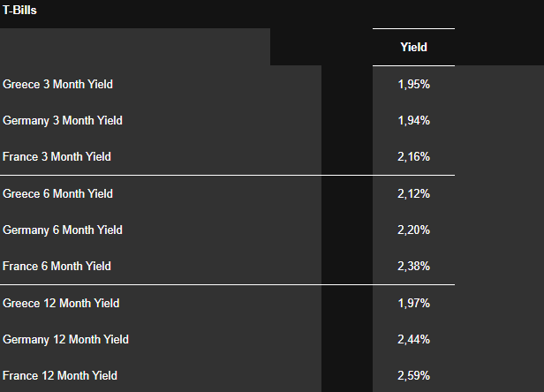Viewport: 544px width, 392px height.
Task: Click the 2,59% France 12 Month value
Action: click(413, 375)
